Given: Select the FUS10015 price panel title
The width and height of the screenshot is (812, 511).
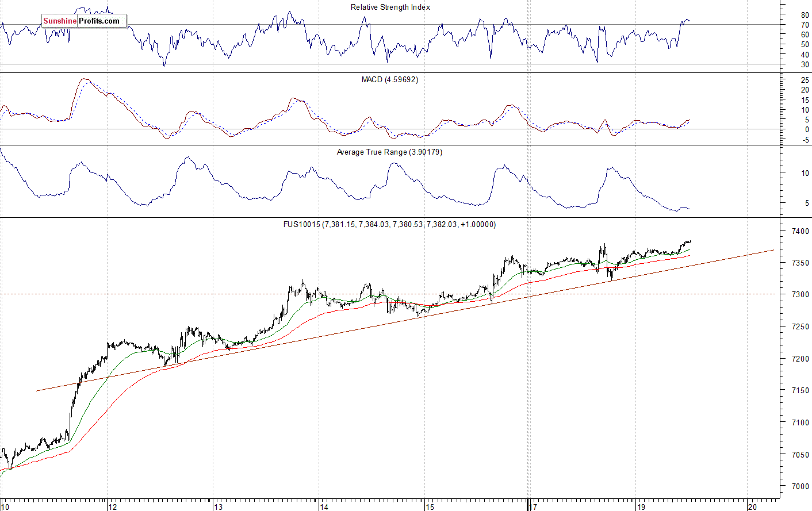Looking at the screenshot, I should pyautogui.click(x=389, y=224).
